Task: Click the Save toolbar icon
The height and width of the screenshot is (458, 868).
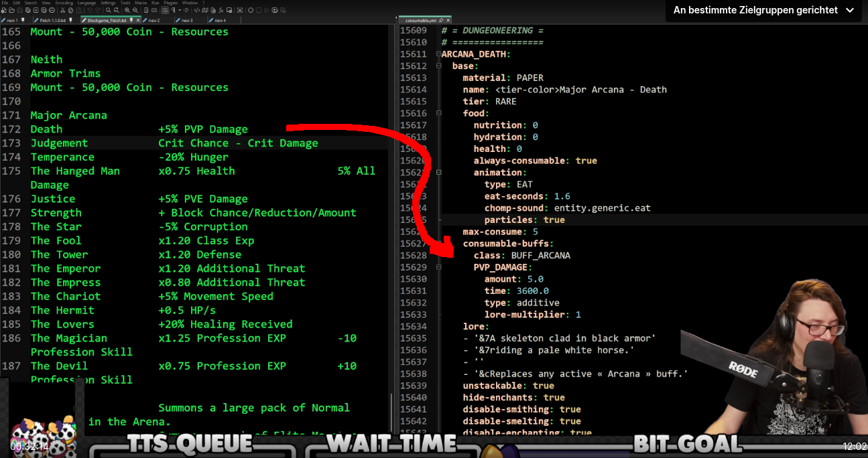Action: [20, 10]
